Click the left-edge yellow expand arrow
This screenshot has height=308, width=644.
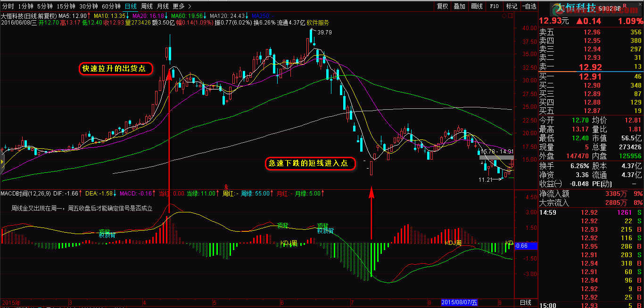pos(2,163)
